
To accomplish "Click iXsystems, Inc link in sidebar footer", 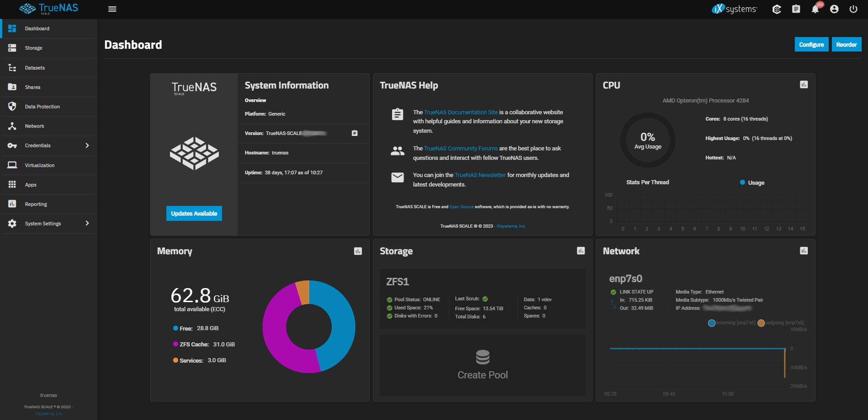I will (48, 414).
